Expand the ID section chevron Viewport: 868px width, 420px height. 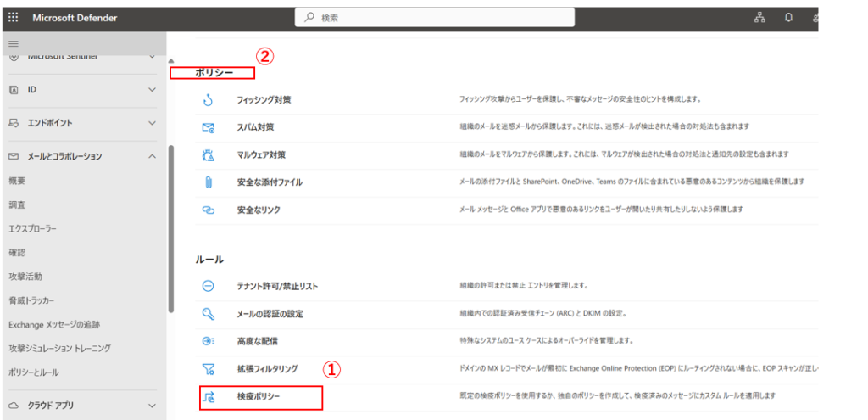click(152, 89)
